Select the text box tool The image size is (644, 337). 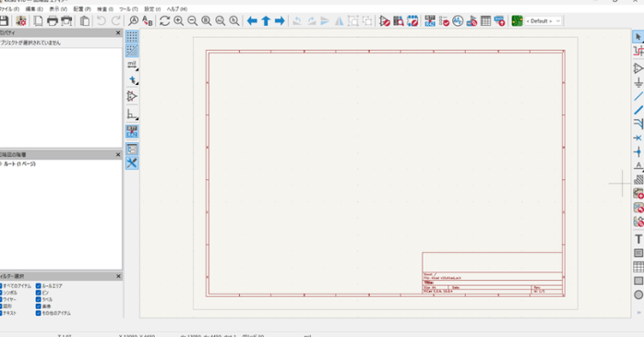point(638,253)
